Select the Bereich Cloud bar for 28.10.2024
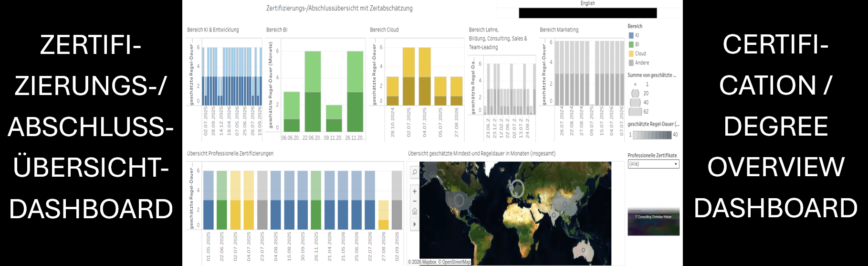 (393, 91)
